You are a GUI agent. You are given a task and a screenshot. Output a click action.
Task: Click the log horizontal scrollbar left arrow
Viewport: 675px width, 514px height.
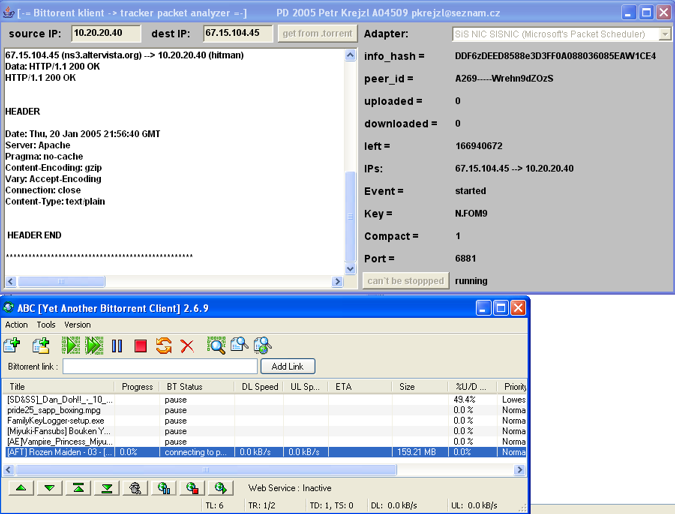pyautogui.click(x=11, y=282)
